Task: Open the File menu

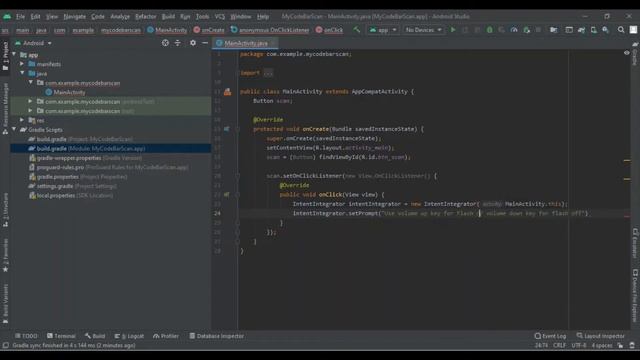Action: point(20,16)
